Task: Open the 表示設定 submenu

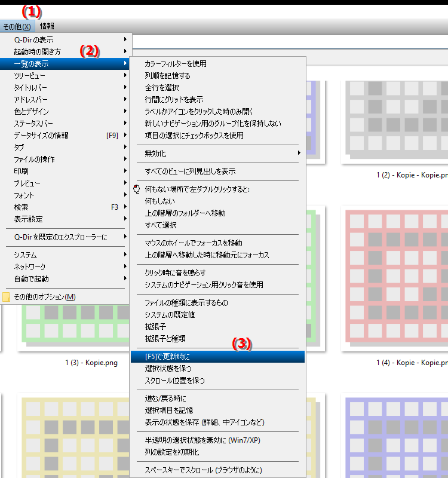Action: (x=66, y=219)
